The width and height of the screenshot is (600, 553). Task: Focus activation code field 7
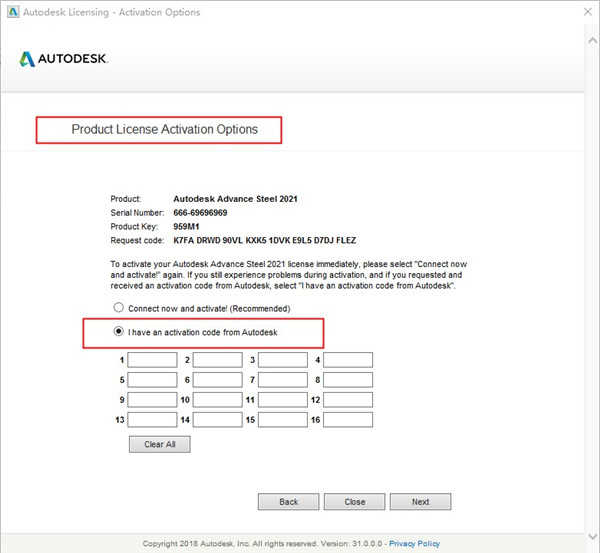click(x=283, y=380)
